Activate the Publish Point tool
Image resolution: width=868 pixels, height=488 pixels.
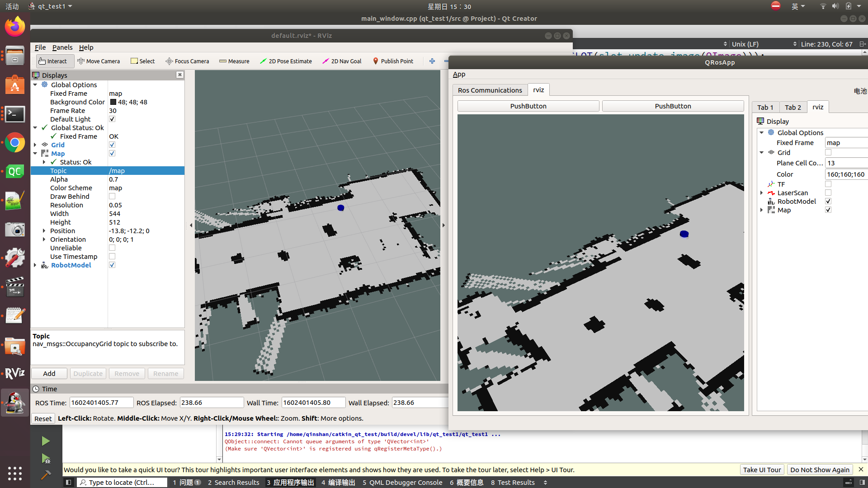(392, 61)
